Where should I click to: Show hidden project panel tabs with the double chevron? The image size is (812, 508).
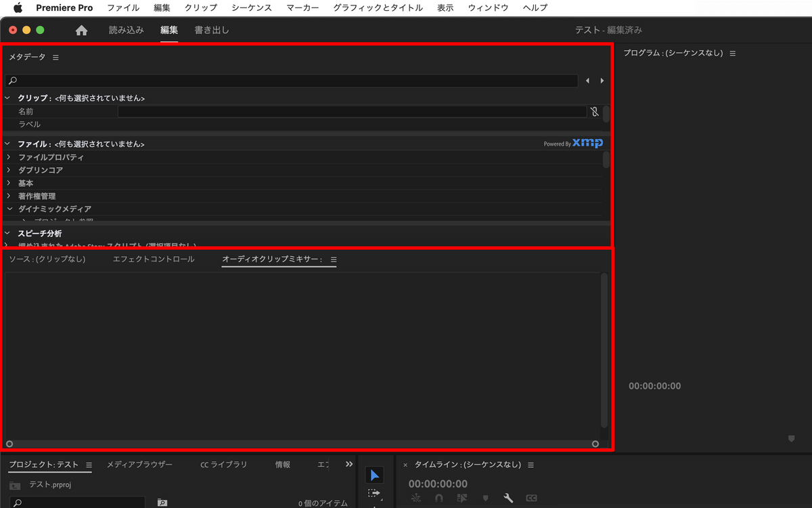[349, 464]
